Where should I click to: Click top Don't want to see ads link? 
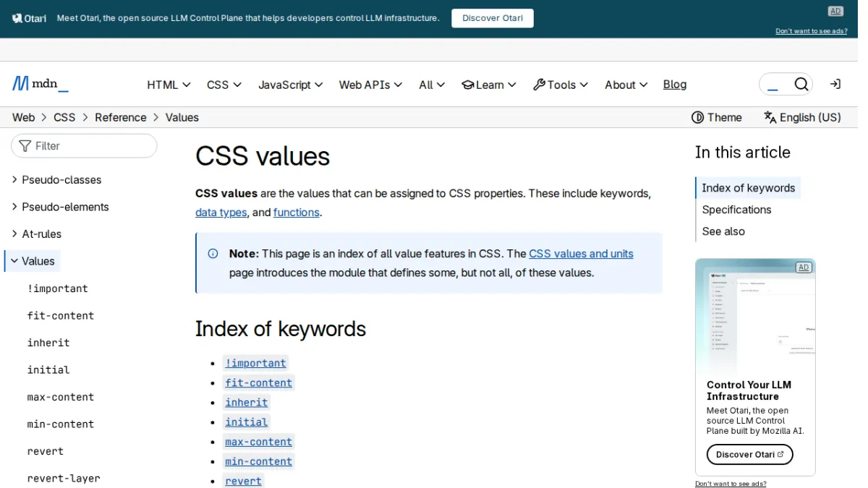point(812,31)
